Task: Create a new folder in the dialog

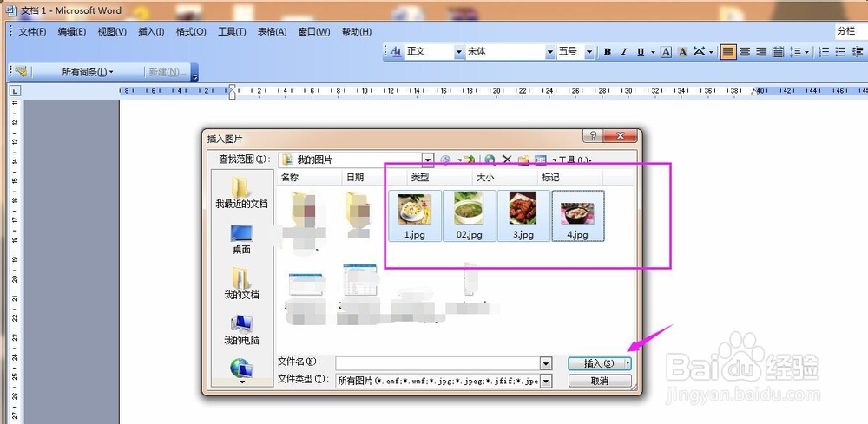Action: (x=523, y=160)
